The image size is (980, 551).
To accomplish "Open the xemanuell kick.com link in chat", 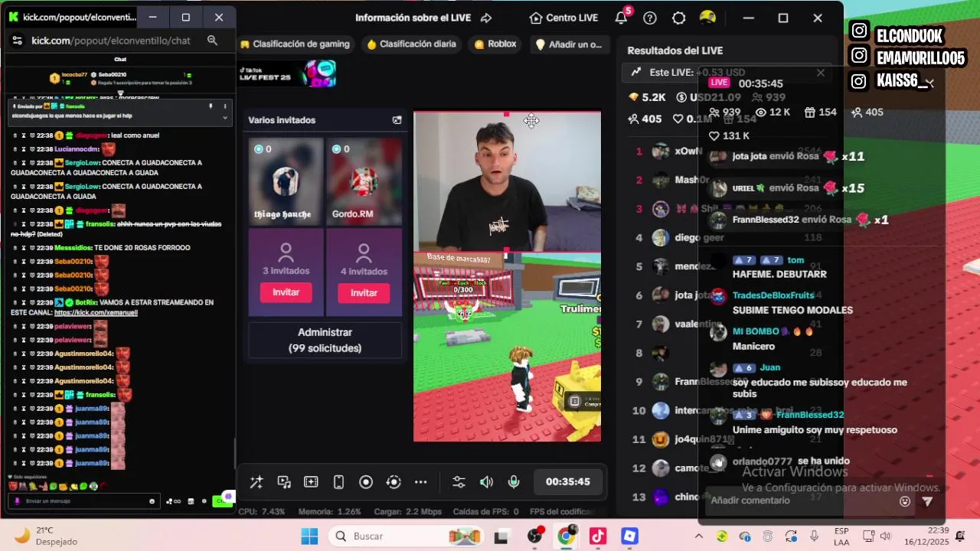I will (x=96, y=312).
